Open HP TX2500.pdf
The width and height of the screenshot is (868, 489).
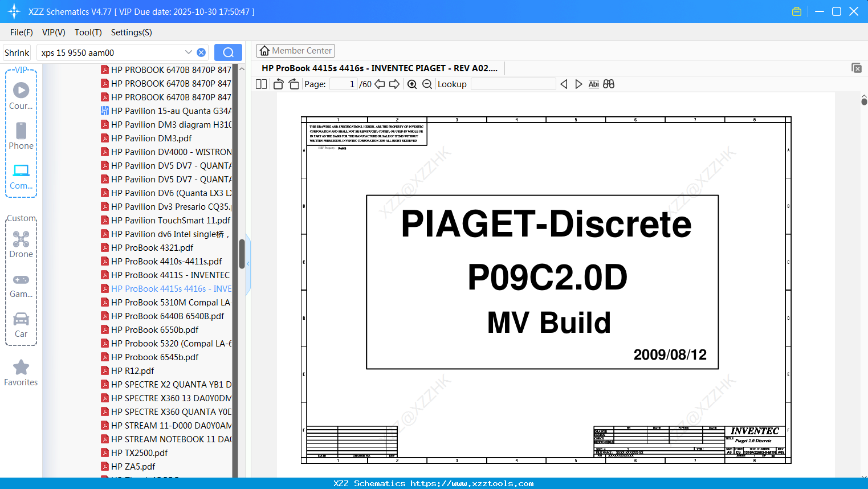coord(135,453)
